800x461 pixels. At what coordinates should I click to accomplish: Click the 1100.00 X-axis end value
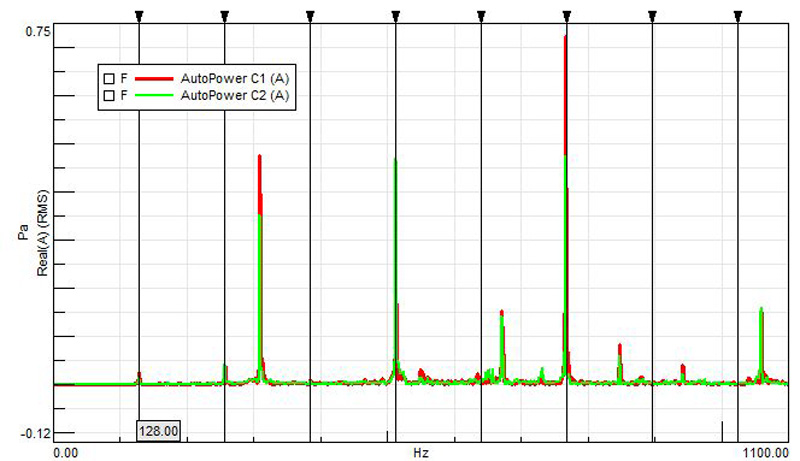point(765,453)
